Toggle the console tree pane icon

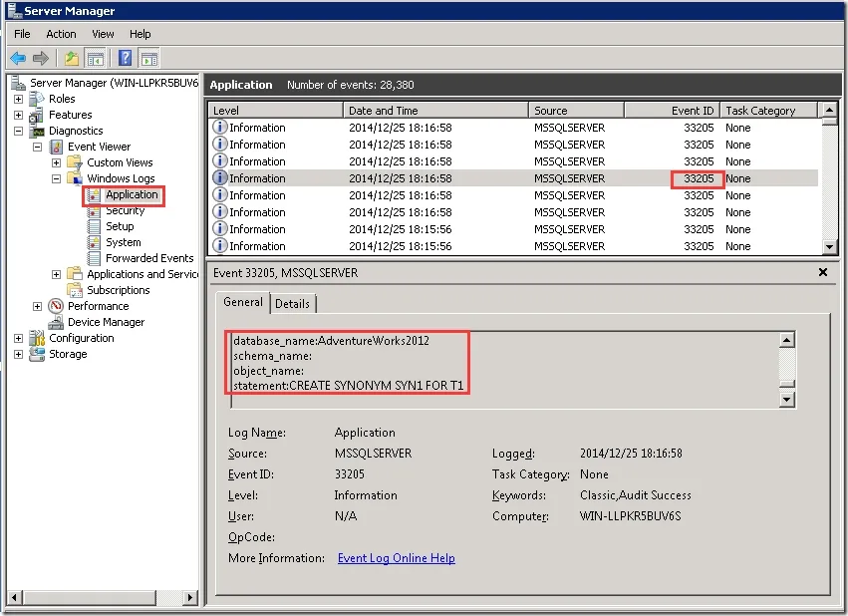coord(96,58)
